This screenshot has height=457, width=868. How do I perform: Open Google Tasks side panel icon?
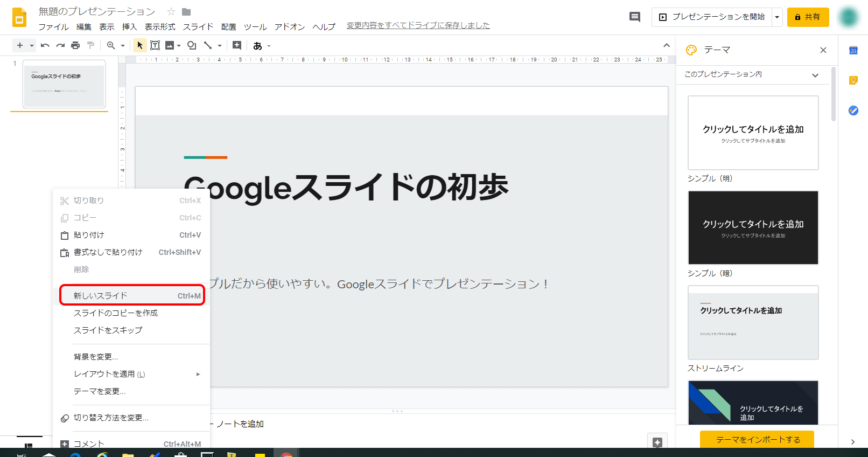click(x=853, y=110)
